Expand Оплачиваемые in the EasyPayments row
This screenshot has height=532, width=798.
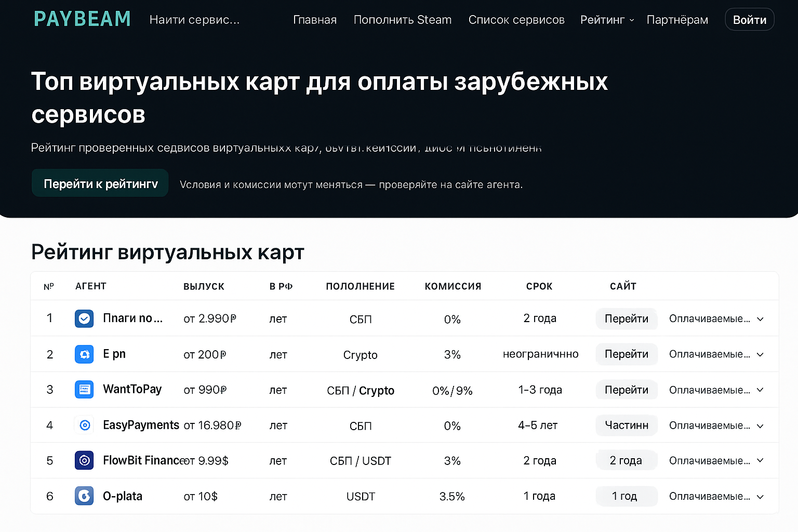click(x=716, y=425)
